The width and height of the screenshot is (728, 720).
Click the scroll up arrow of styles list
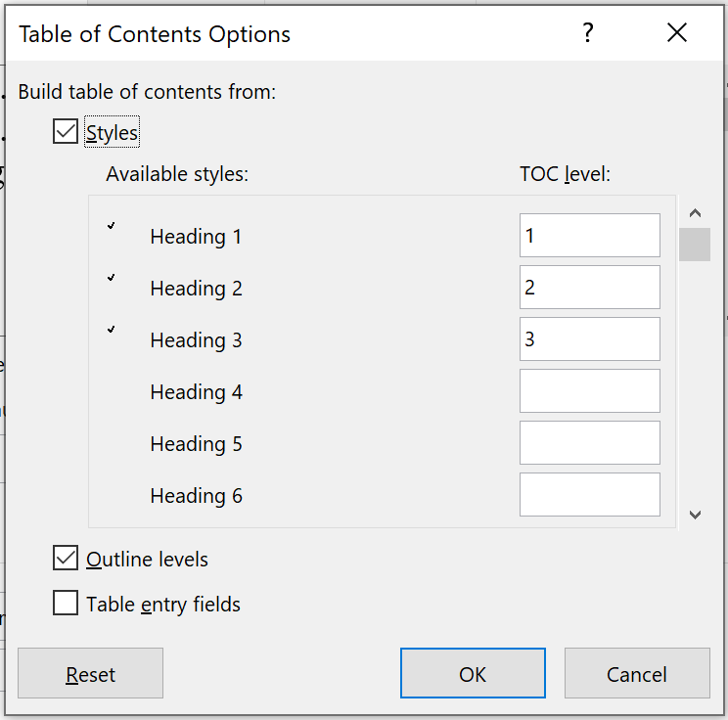click(695, 213)
